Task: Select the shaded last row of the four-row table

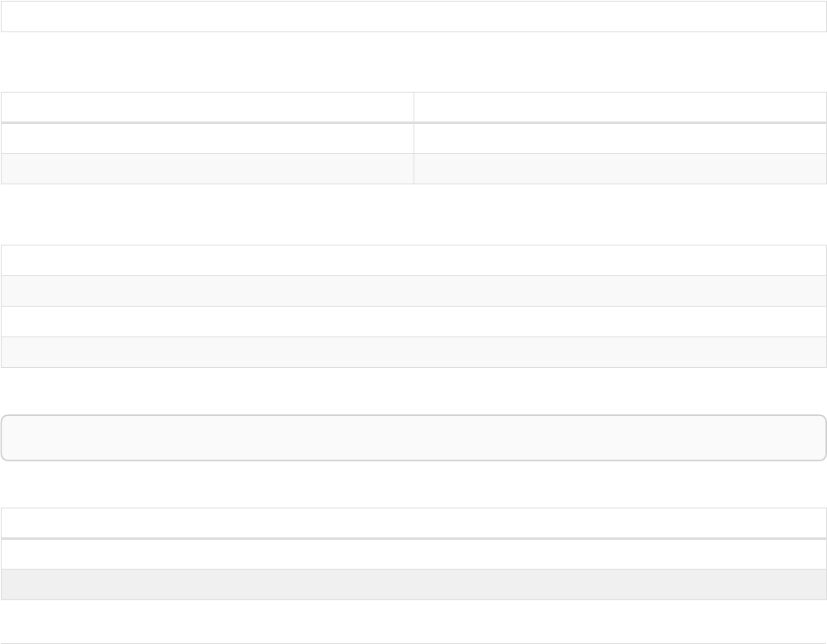Action: [413, 352]
